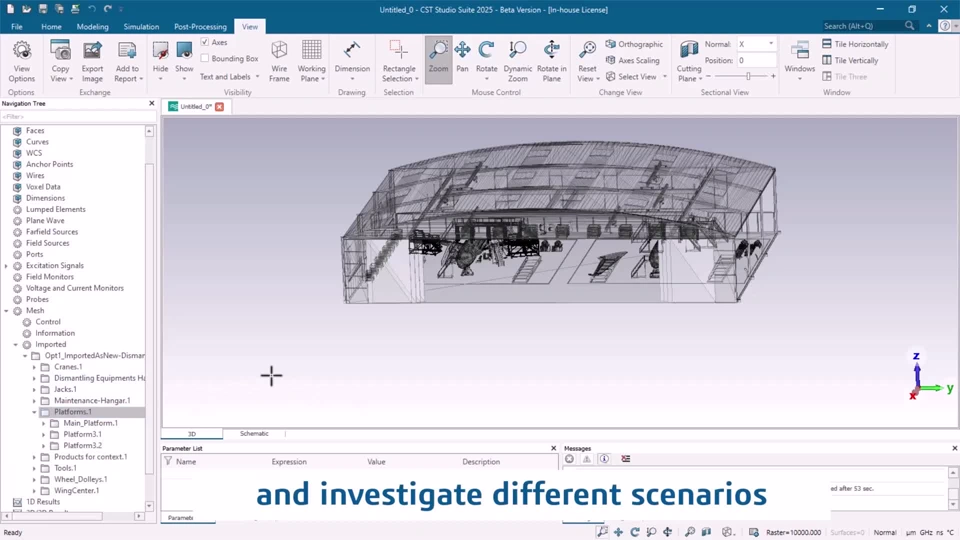The height and width of the screenshot is (540, 960).
Task: Expand the Cranes.1 folder
Action: pyautogui.click(x=34, y=367)
